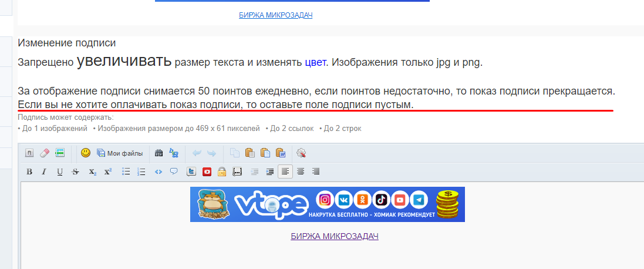Toggle italic formatting
The width and height of the screenshot is (644, 269).
pos(45,172)
